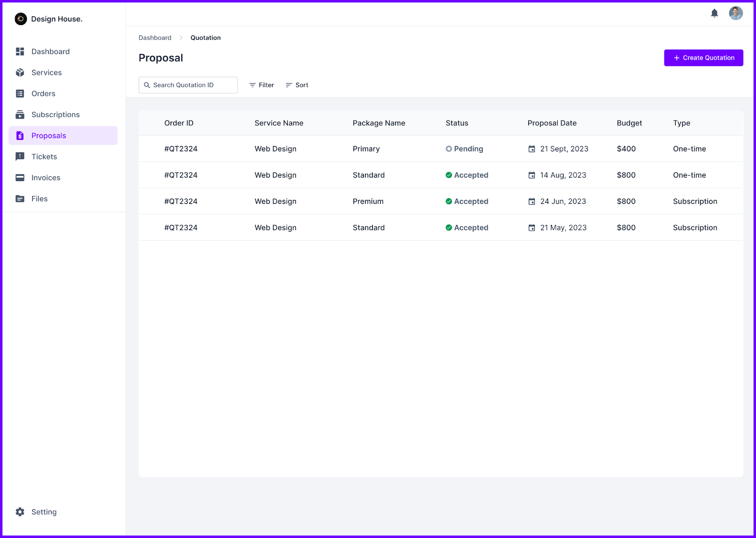
Task: Go to Dashboard via breadcrumb link
Action: click(155, 38)
